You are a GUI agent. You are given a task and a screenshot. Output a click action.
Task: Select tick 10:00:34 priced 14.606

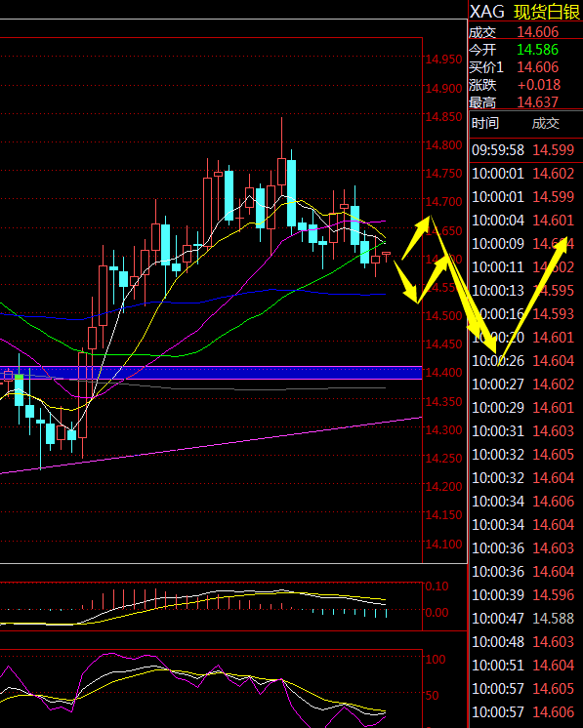[525, 501]
